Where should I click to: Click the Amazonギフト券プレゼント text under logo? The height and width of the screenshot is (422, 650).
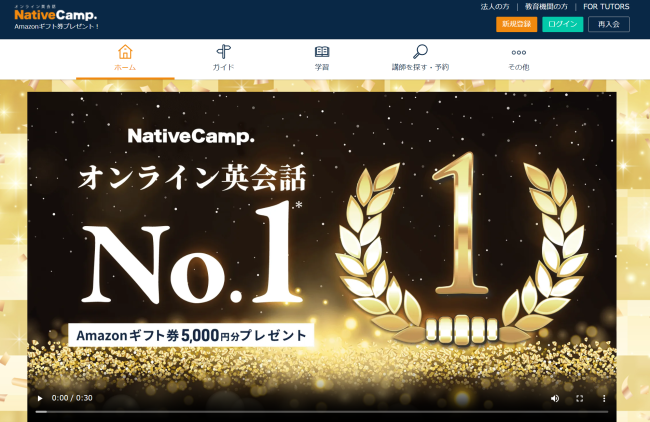click(57, 27)
